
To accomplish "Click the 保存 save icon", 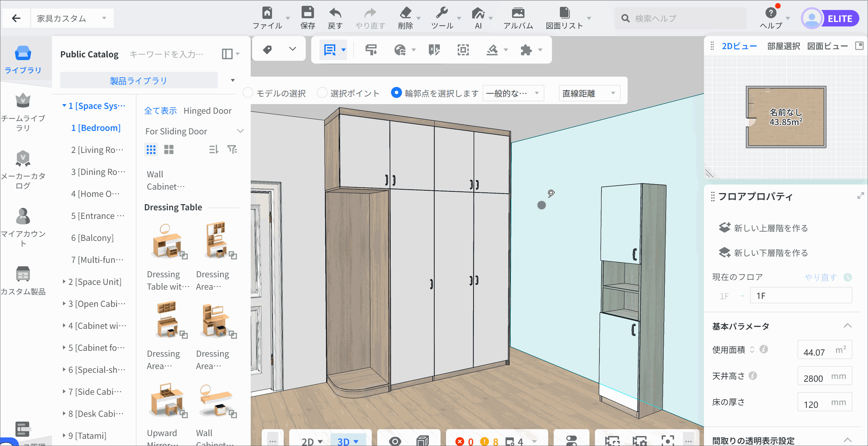I will 307,13.
